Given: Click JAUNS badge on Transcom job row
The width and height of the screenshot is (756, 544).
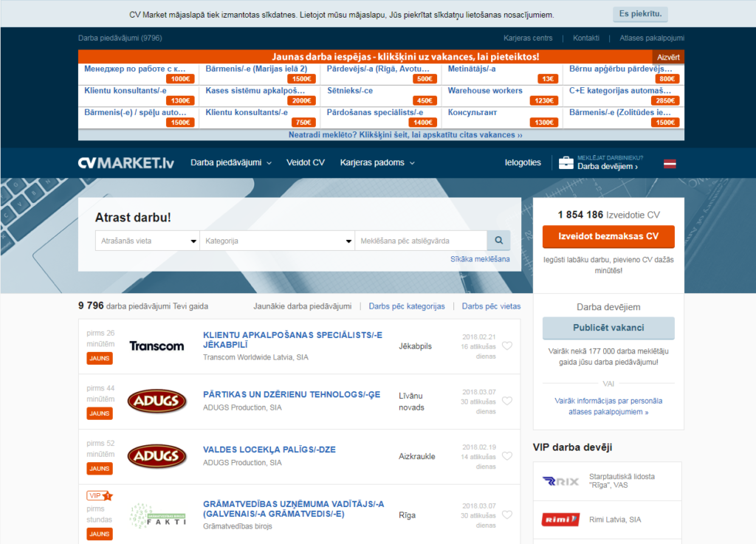Looking at the screenshot, I should pyautogui.click(x=100, y=359).
